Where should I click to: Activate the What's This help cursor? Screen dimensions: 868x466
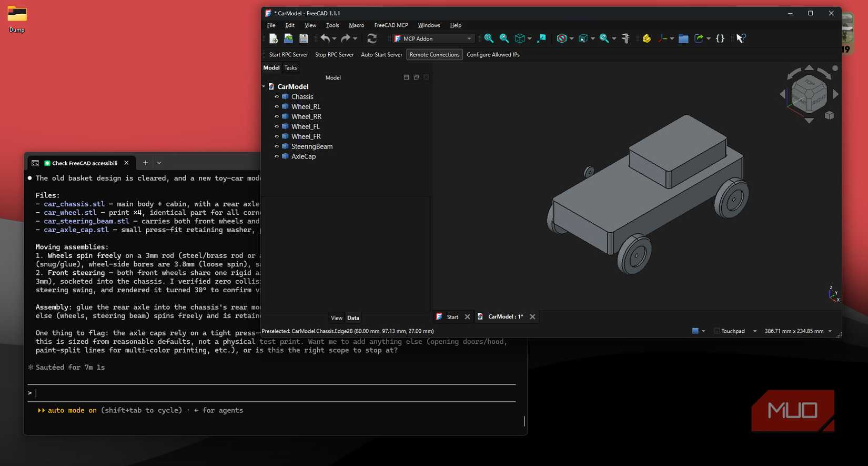[741, 38]
